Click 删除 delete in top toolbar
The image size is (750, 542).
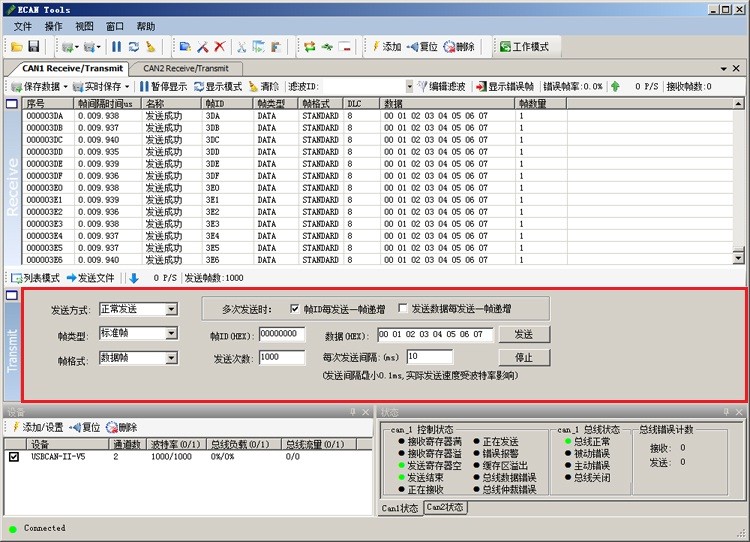click(459, 46)
